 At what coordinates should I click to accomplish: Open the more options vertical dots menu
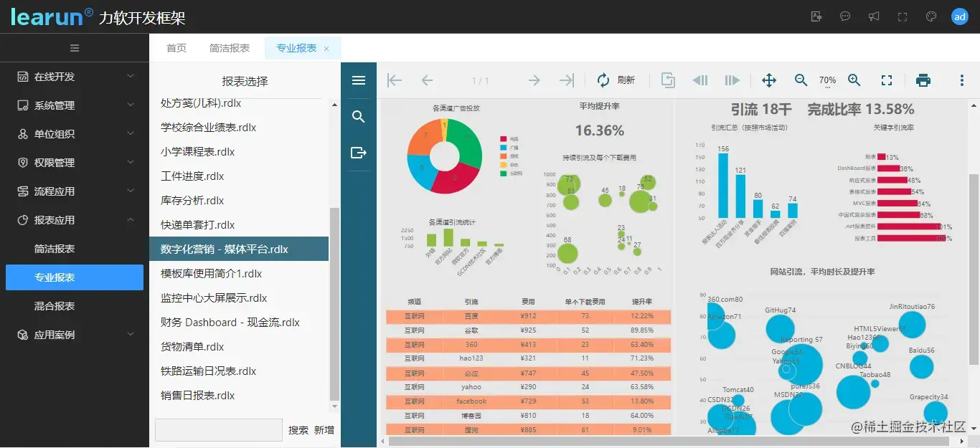962,80
